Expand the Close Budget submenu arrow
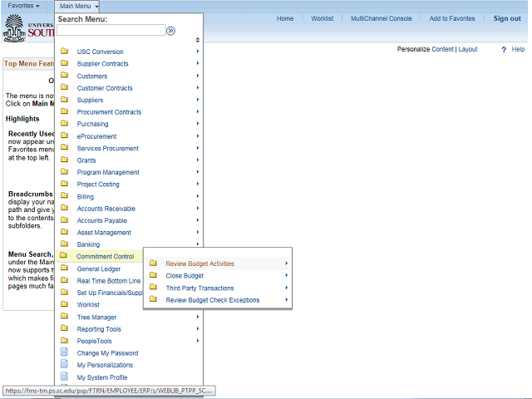 coord(287,275)
